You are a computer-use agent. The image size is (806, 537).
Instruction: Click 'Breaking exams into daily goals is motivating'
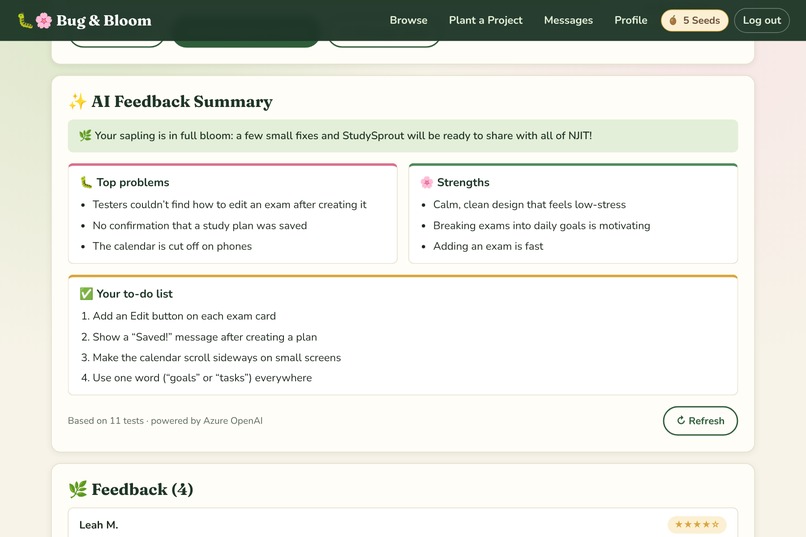coord(542,226)
